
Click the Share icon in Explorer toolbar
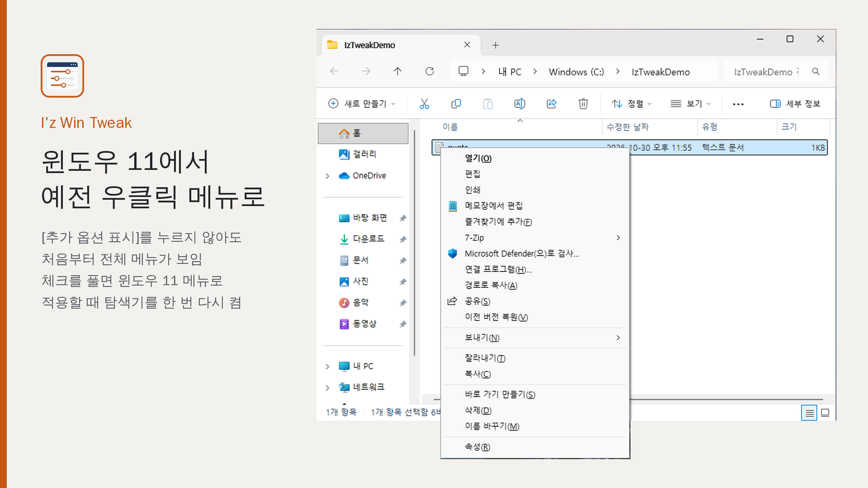point(552,104)
